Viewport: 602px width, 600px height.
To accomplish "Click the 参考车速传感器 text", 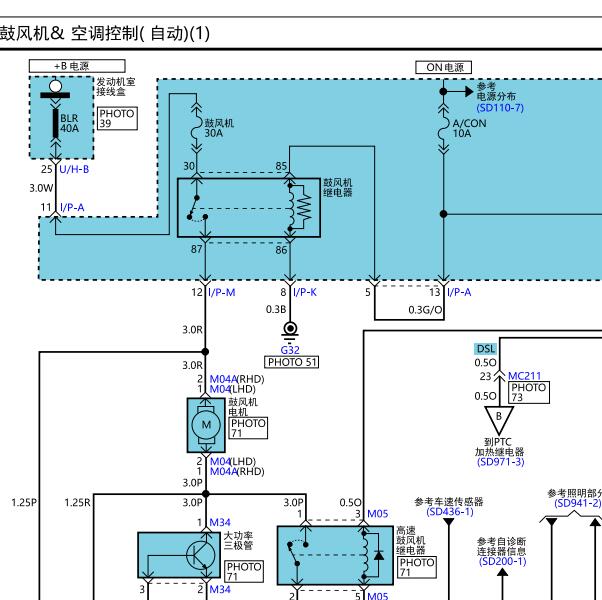I will [x=449, y=501].
